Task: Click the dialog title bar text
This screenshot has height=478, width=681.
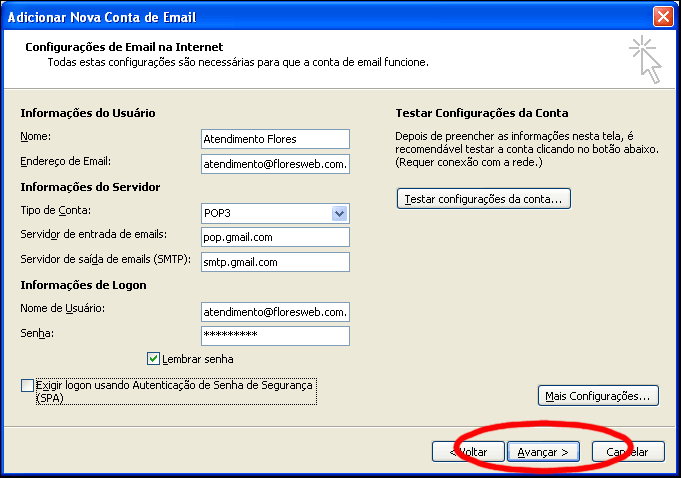Action: pos(102,17)
